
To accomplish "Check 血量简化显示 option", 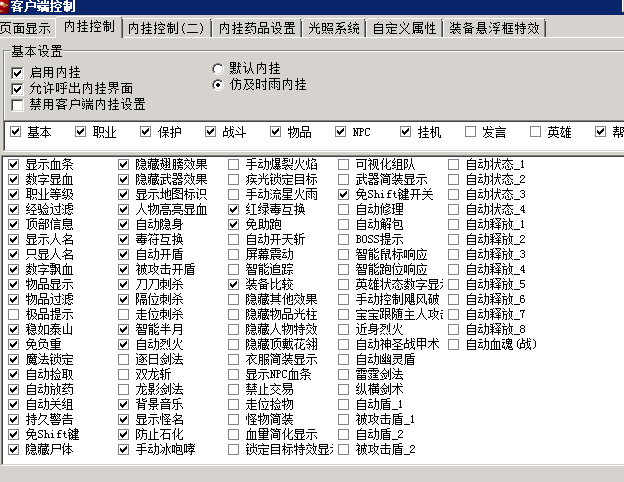I will 233,434.
